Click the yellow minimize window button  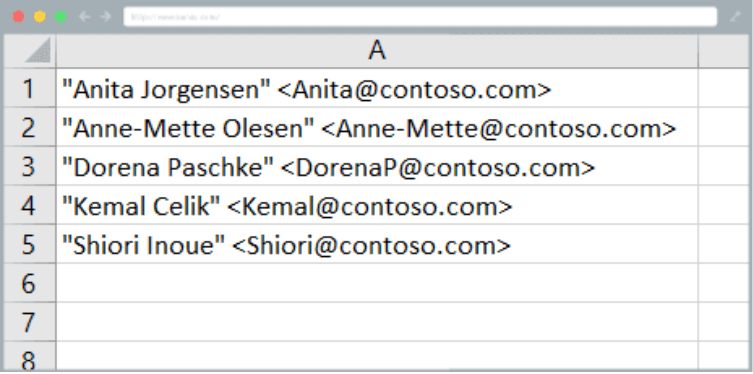39,17
